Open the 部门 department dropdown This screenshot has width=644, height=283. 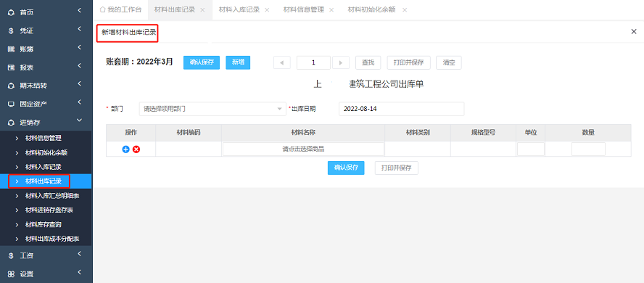212,110
